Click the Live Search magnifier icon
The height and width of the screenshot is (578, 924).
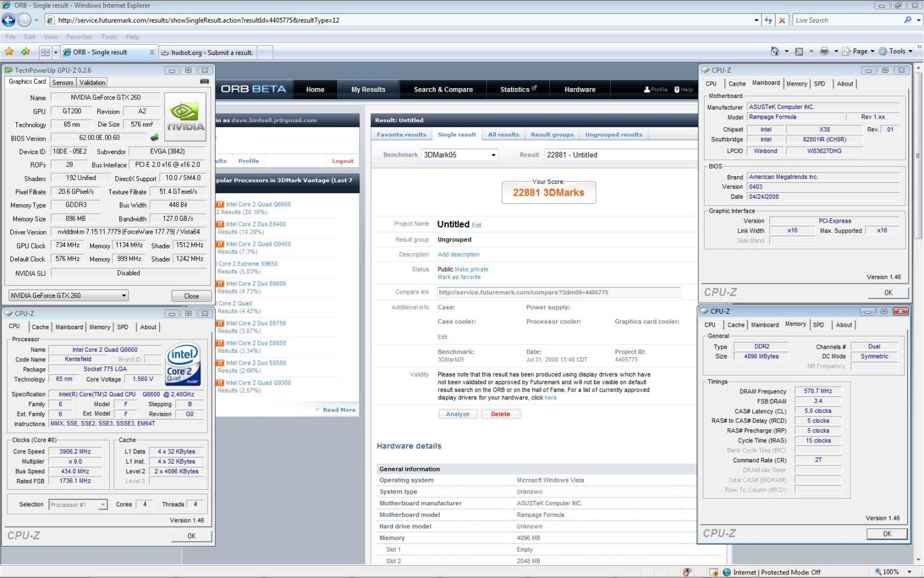coord(907,20)
